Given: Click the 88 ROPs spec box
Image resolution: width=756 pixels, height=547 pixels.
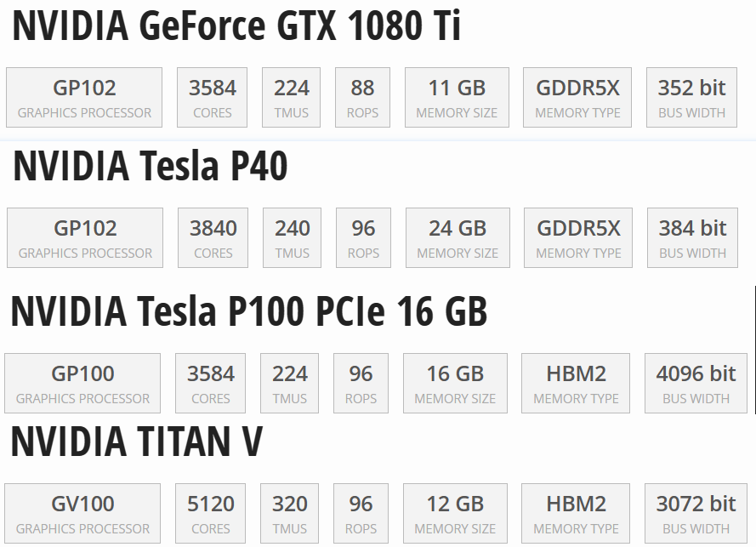Looking at the screenshot, I should [x=362, y=98].
